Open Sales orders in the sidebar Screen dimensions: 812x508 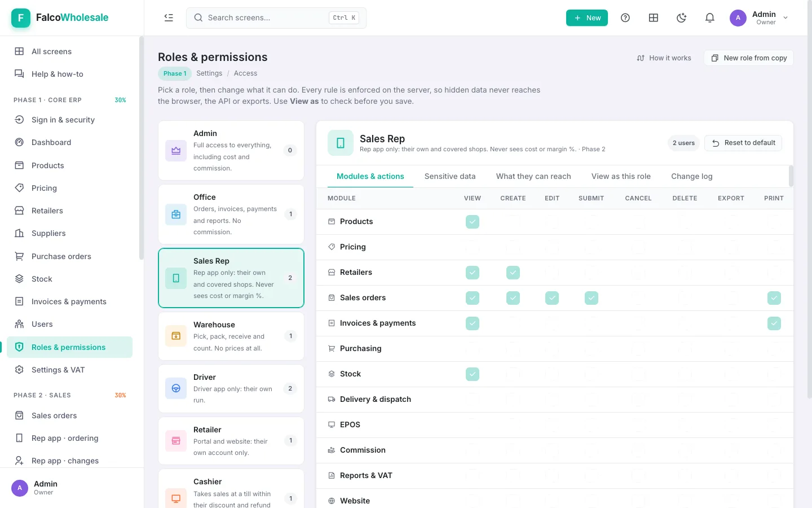pos(70,415)
